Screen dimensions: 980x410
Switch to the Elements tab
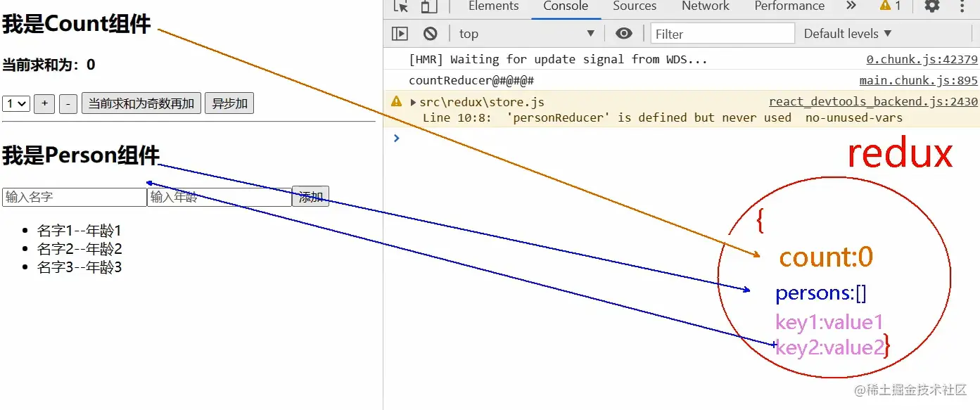[x=493, y=6]
